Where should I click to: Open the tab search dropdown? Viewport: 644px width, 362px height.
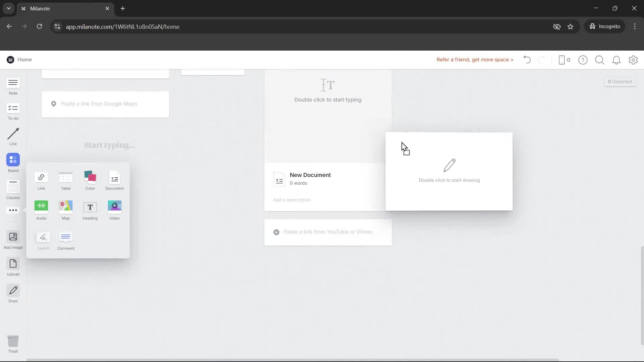(x=8, y=8)
